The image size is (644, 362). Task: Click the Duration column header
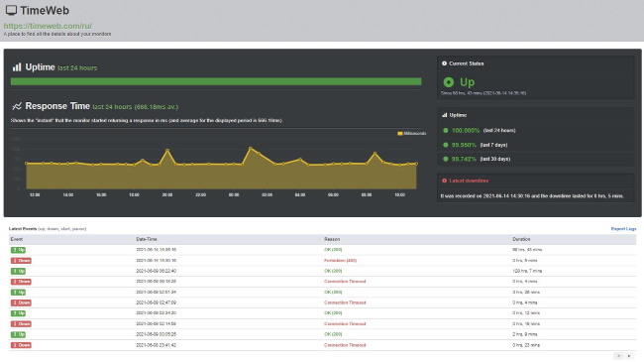coord(521,239)
